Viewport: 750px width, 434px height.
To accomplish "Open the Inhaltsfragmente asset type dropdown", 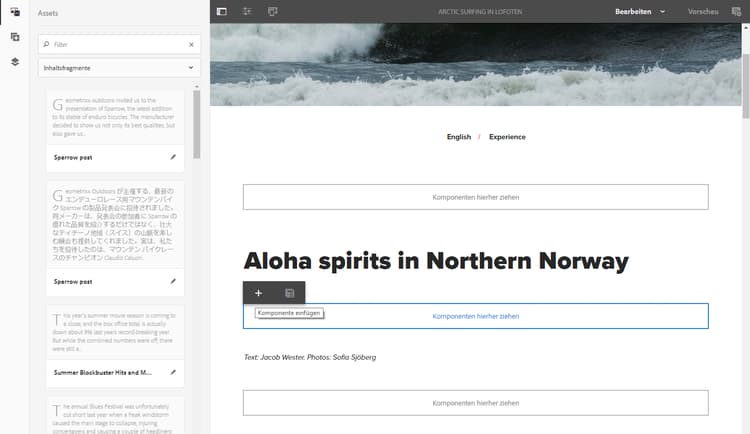I will [x=119, y=68].
